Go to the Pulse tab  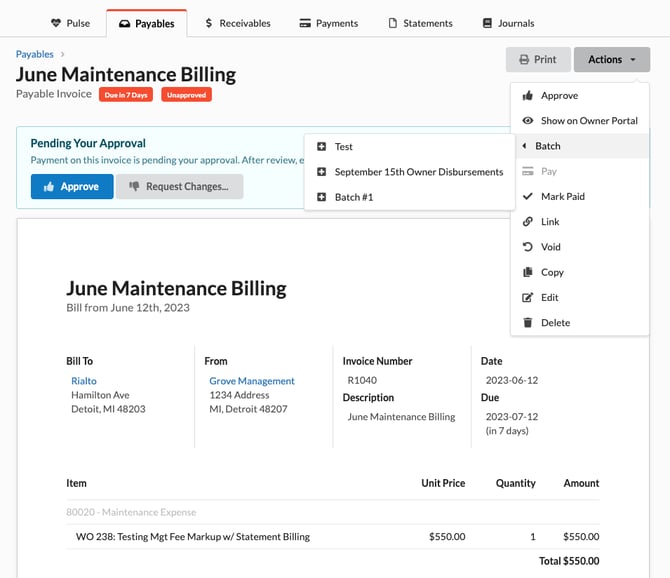coord(70,23)
